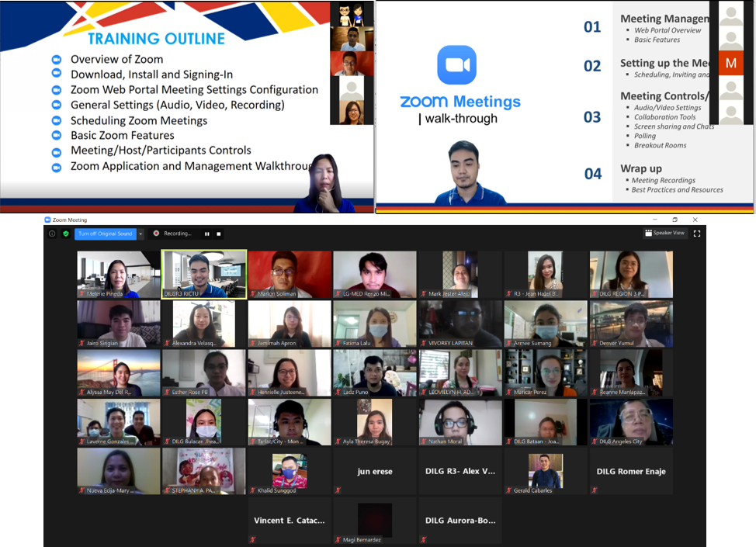Viewport: 756px width, 547px height.
Task: Click 'Scheduling Zoom Meetings' outline text
Action: (139, 120)
